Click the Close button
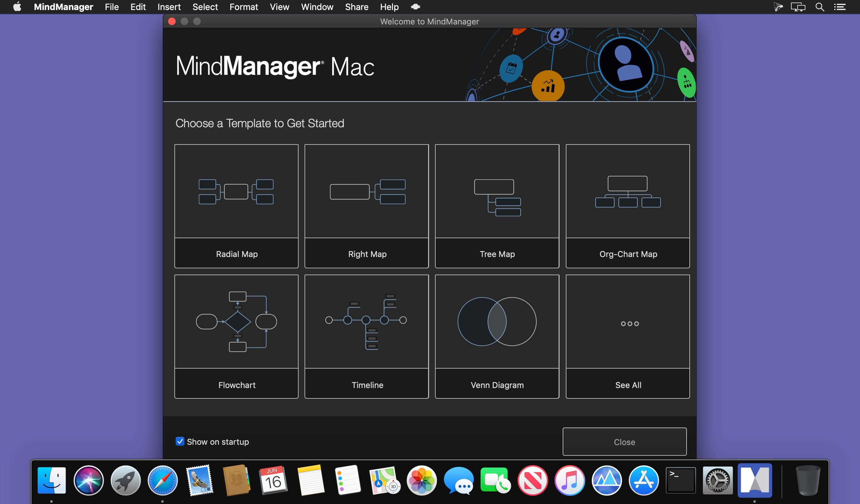Image resolution: width=860 pixels, height=504 pixels. 624,442
